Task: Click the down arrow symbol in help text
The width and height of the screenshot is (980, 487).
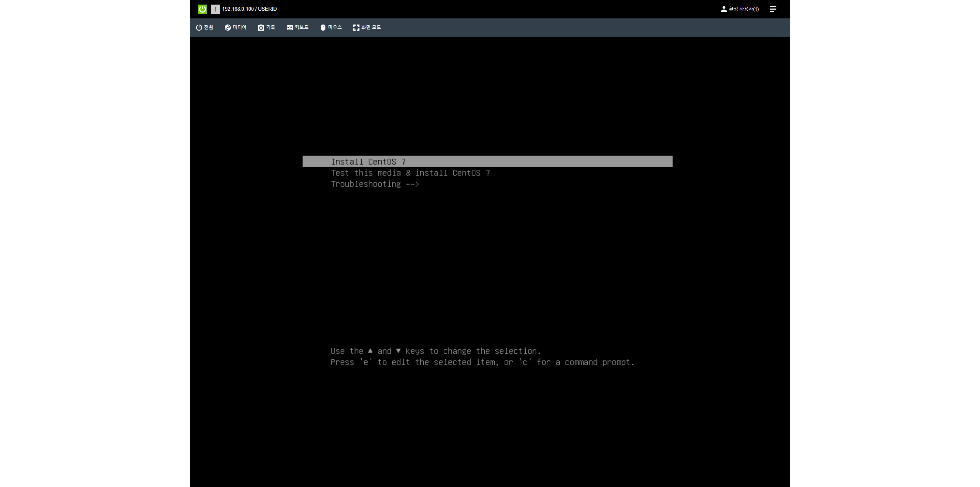Action: [398, 351]
